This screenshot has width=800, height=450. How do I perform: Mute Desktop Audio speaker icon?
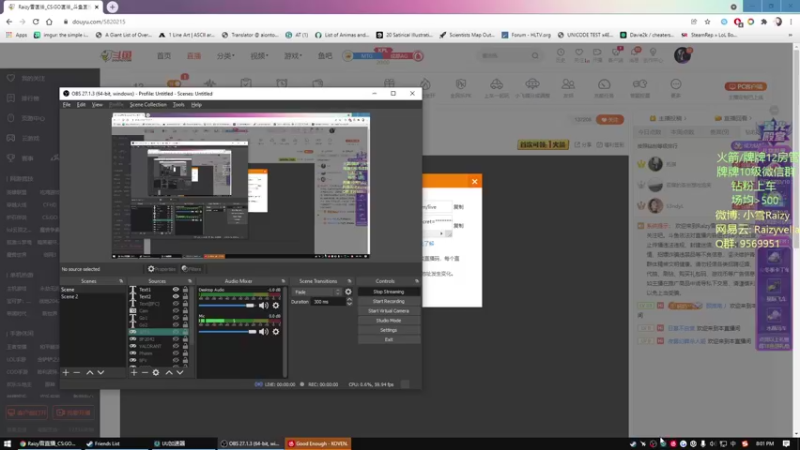tap(263, 306)
